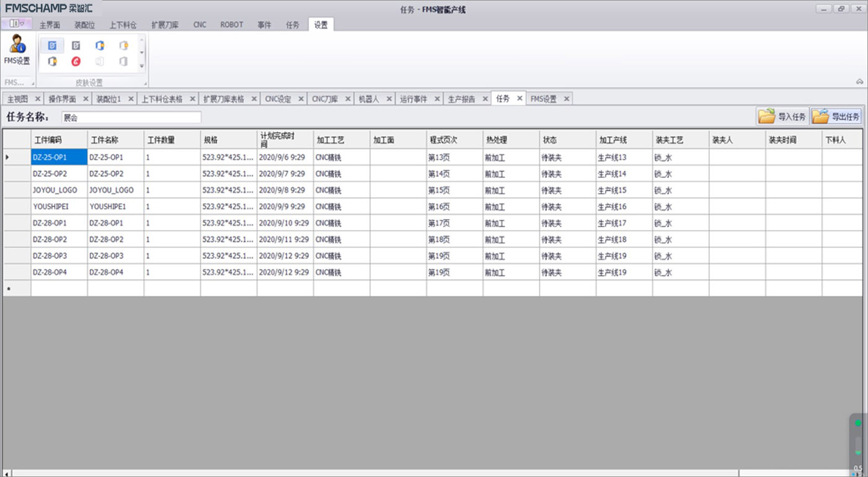Screen dimensions: 868x477
Task: Click the horizontal scrollbar at the bottom
Action: click(372, 473)
